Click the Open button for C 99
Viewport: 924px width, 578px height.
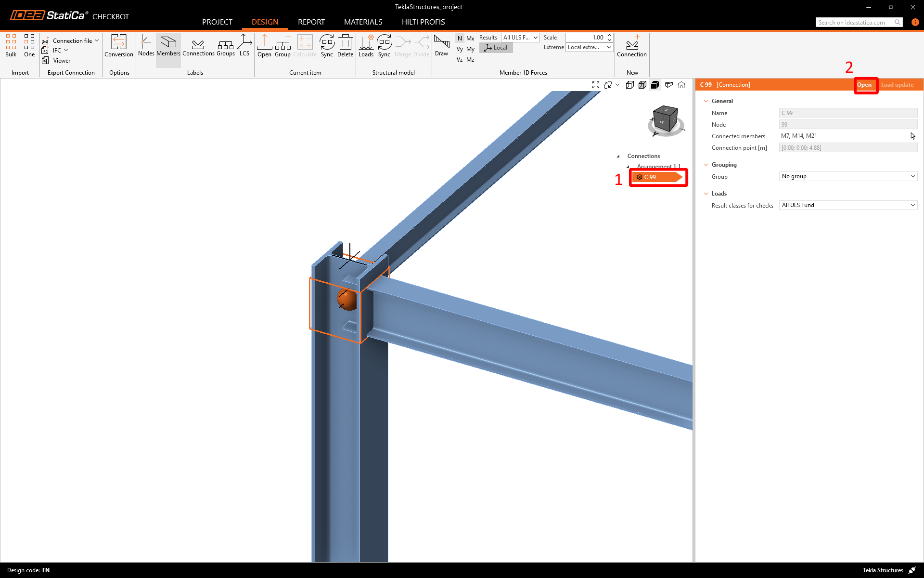[x=864, y=85]
